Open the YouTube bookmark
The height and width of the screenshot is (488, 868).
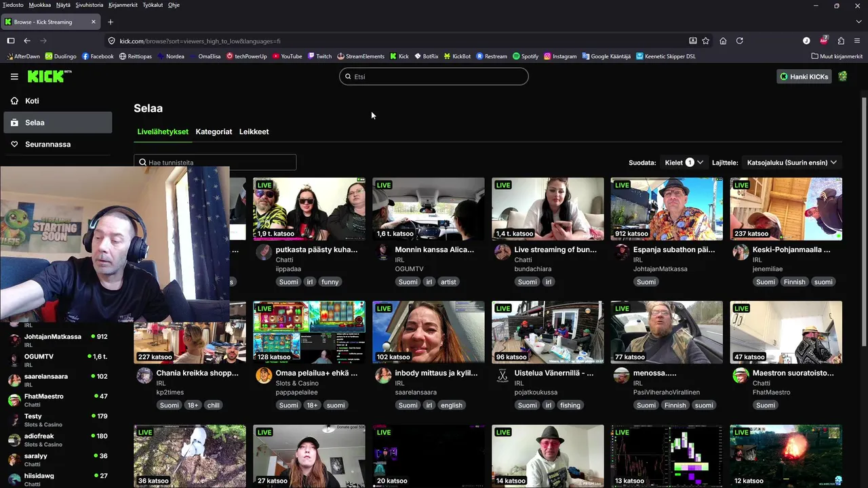point(287,56)
